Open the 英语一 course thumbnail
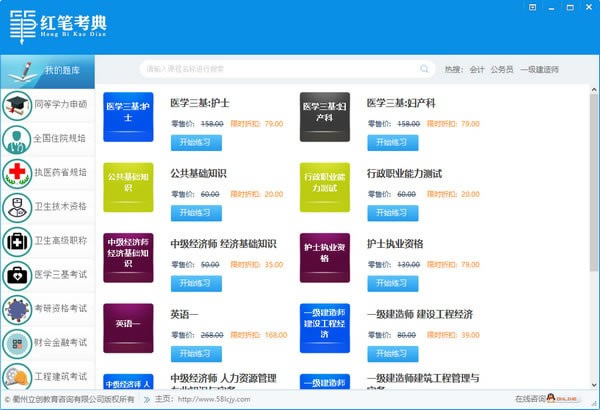This screenshot has width=600, height=410. [x=128, y=324]
